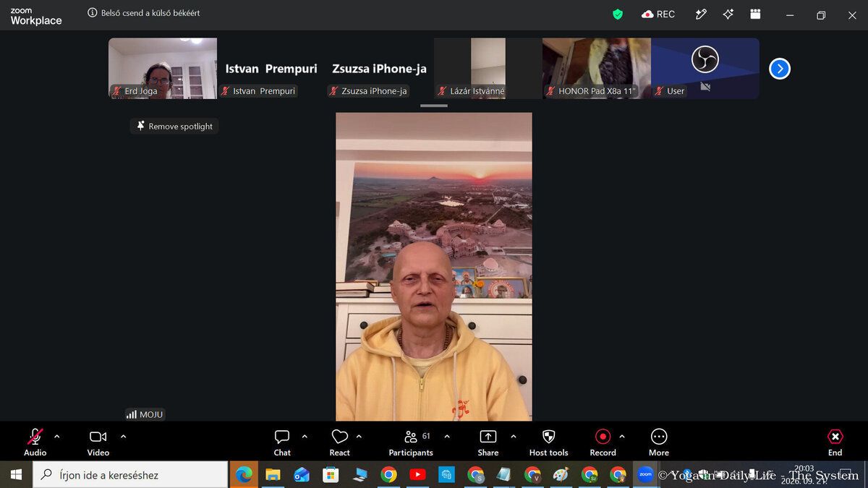Expand audio options arrow beside Audio
The image size is (868, 488).
[x=57, y=436]
